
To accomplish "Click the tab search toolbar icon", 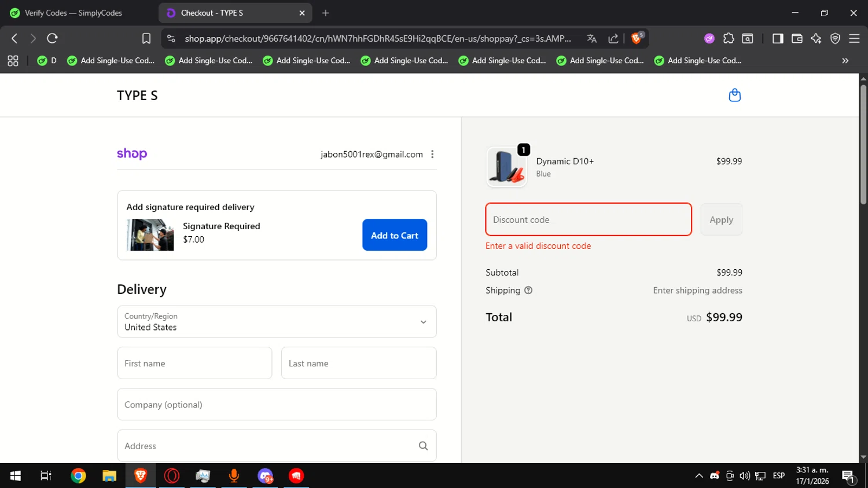I will pyautogui.click(x=748, y=38).
